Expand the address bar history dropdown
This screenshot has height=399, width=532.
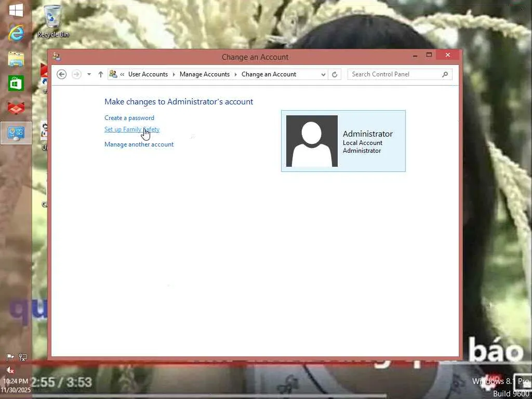(x=323, y=74)
